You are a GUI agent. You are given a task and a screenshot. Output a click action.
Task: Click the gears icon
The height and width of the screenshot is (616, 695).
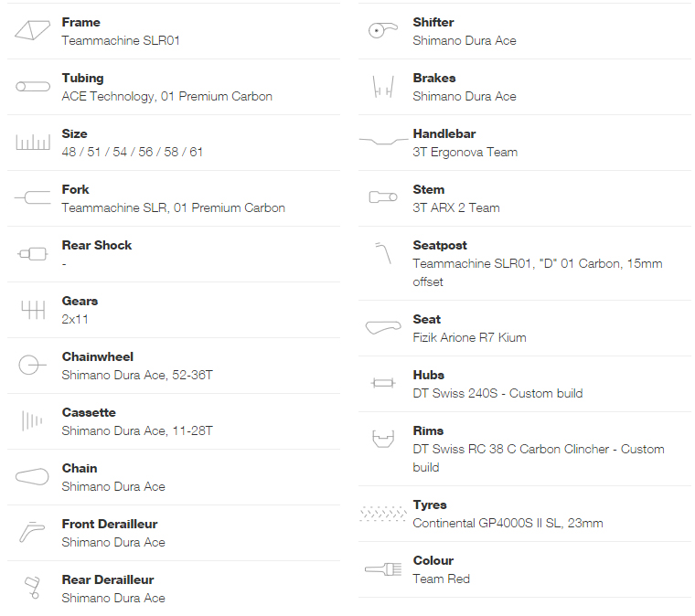click(32, 310)
